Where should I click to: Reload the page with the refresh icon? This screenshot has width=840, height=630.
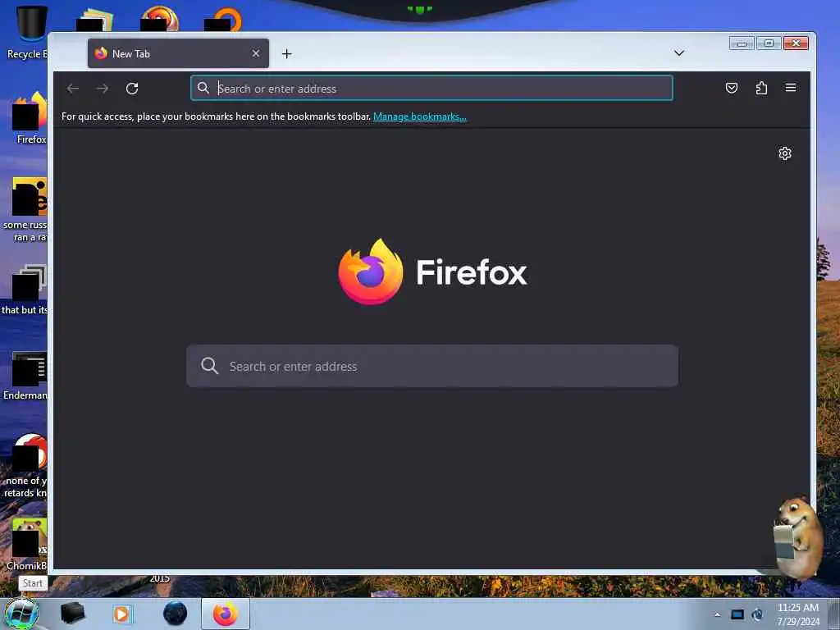click(132, 89)
